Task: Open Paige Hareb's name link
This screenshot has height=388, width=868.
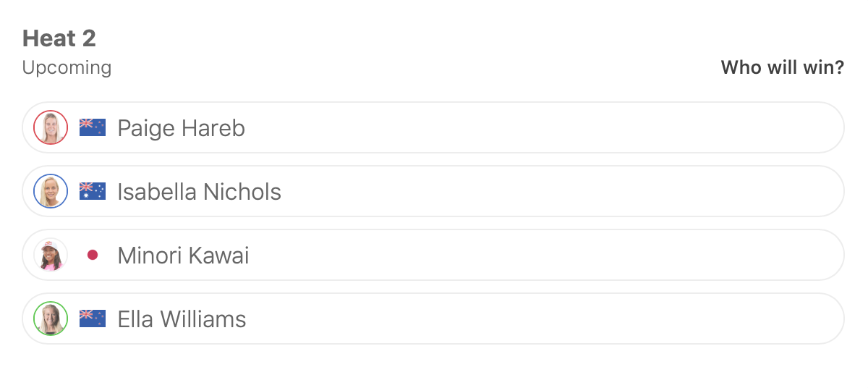Action: 181,128
